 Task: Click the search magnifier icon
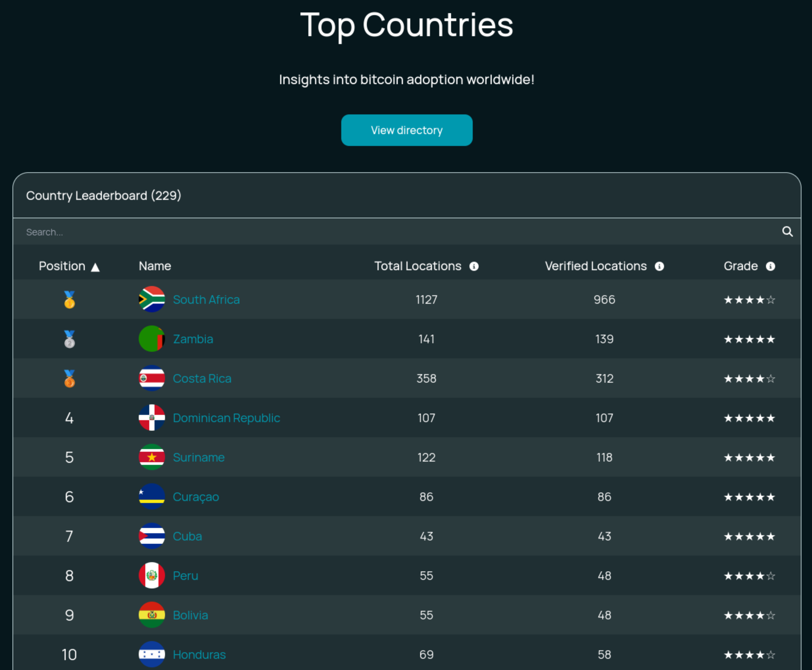click(x=787, y=231)
